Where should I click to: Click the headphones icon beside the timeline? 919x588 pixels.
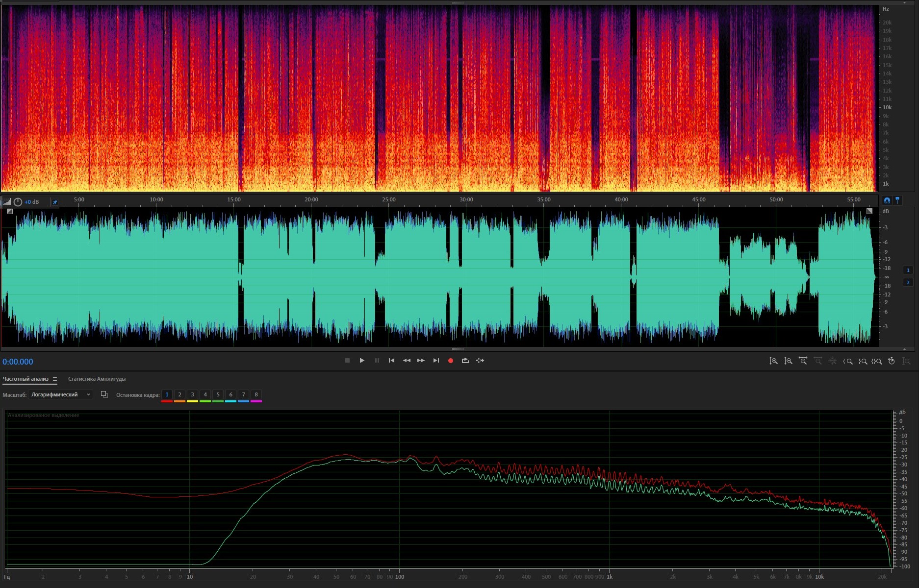tap(887, 200)
